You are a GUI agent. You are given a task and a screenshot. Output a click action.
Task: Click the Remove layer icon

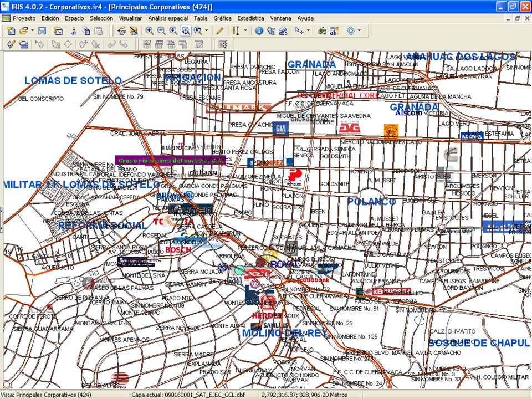134,31
